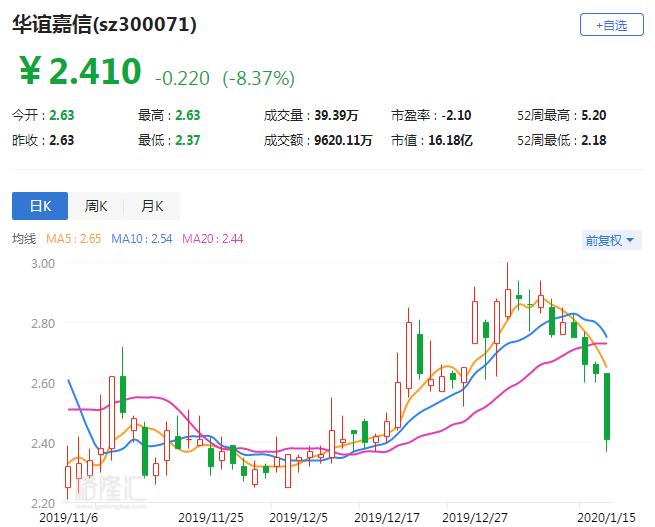Click the 52周最高 value 5.20
This screenshot has width=655, height=527.
coord(594,115)
